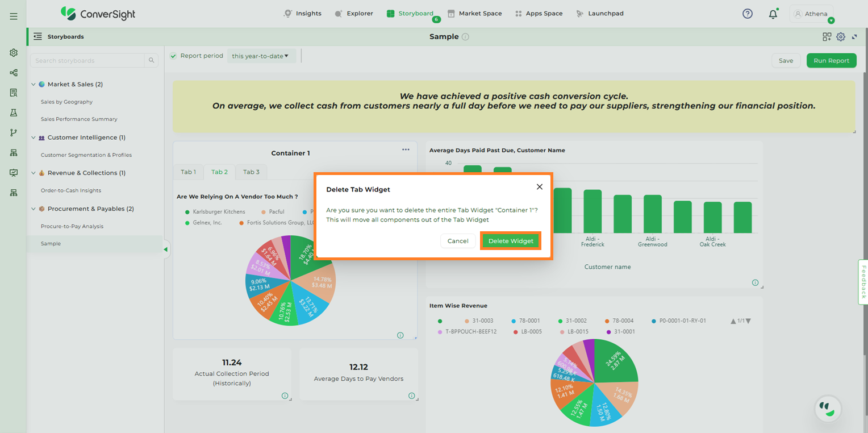868x433 pixels.
Task: Open the this year-to-date dropdown
Action: point(261,56)
